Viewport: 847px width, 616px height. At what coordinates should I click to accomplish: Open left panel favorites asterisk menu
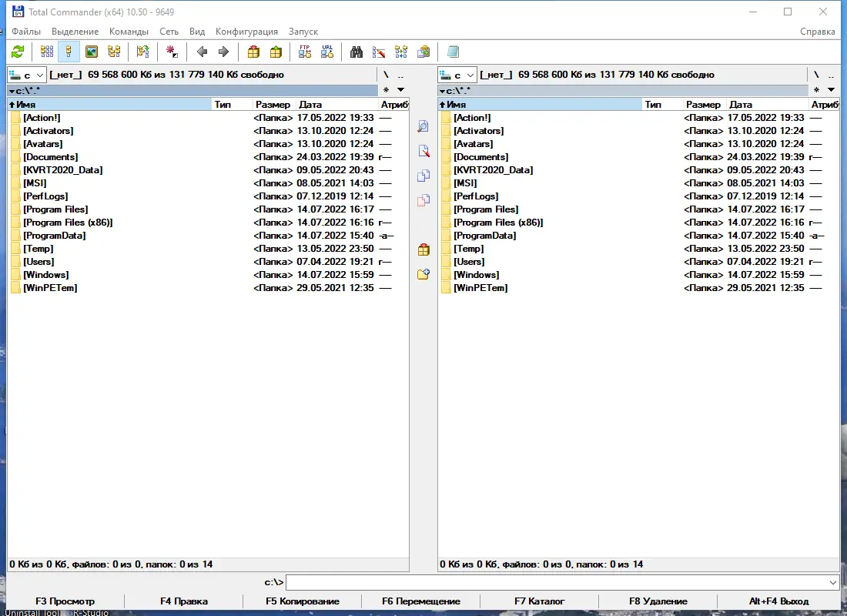point(386,89)
